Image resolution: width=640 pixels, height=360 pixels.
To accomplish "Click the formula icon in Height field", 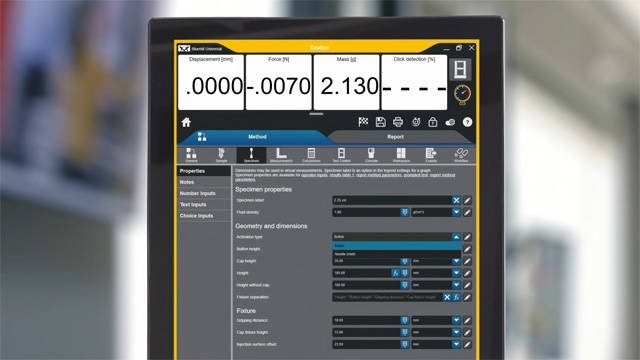I will tap(395, 273).
